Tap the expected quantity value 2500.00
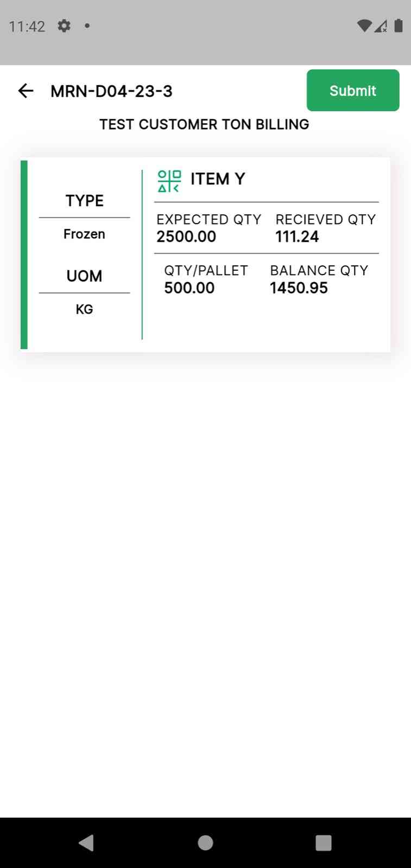Screen dimensions: 411x868 [186, 237]
